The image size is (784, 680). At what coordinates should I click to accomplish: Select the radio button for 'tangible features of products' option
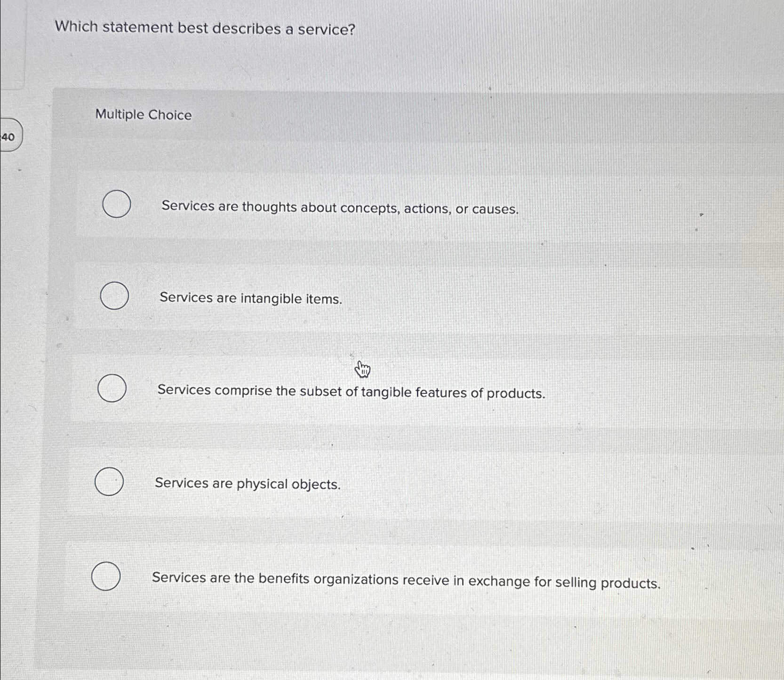tap(112, 388)
